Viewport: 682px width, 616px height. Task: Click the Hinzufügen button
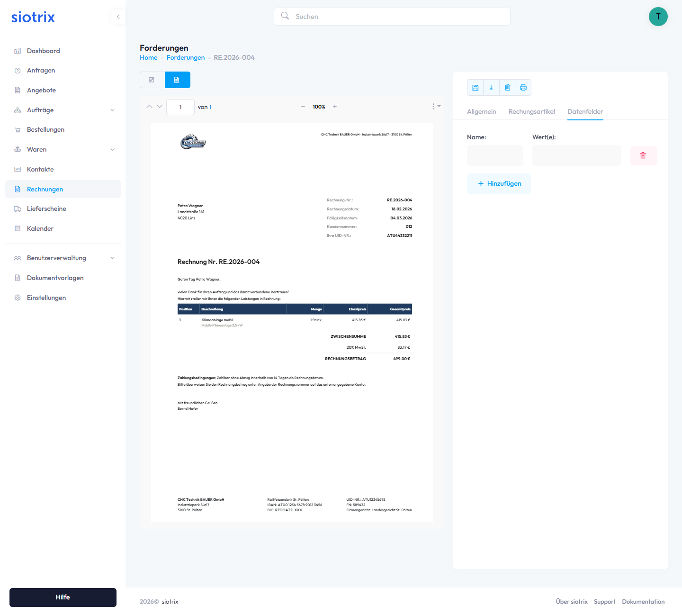499,184
